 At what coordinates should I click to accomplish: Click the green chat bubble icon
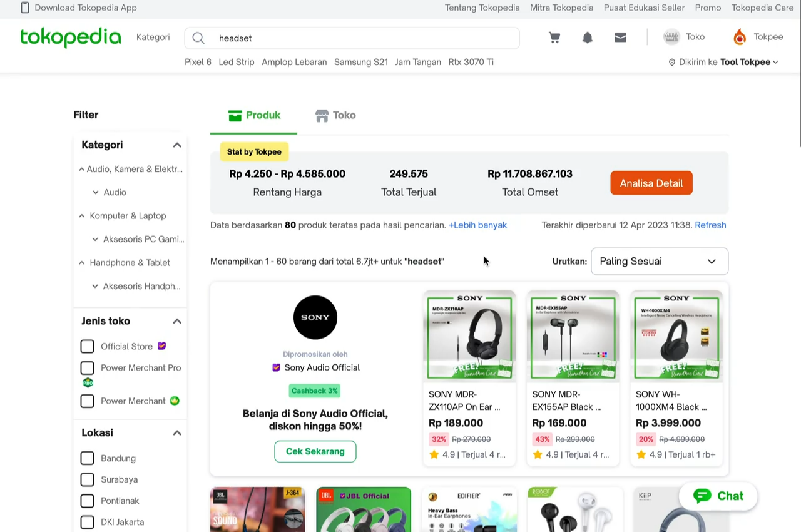702,496
